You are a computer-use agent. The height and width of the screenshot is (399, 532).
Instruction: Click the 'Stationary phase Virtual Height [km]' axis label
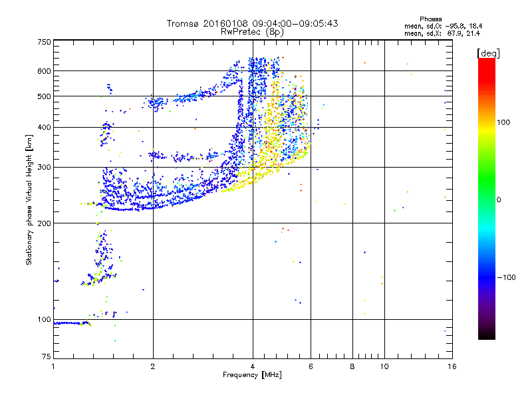tap(29, 200)
